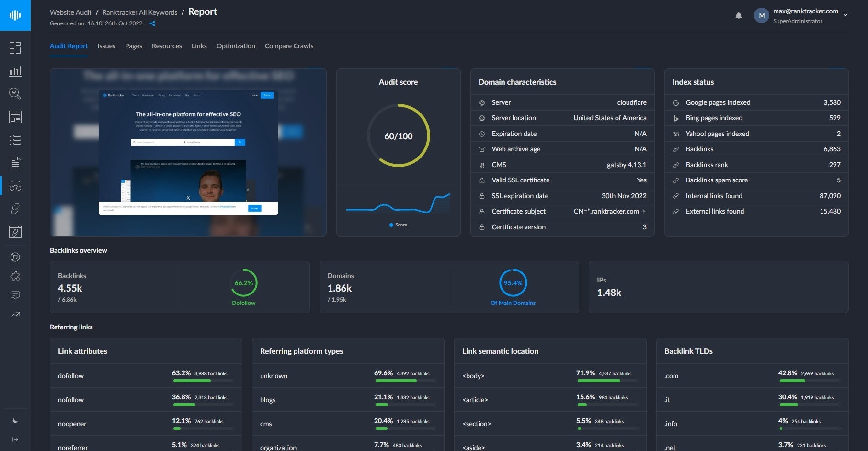Click the Bing icon in Index status
This screenshot has height=451, width=868.
[x=676, y=118]
